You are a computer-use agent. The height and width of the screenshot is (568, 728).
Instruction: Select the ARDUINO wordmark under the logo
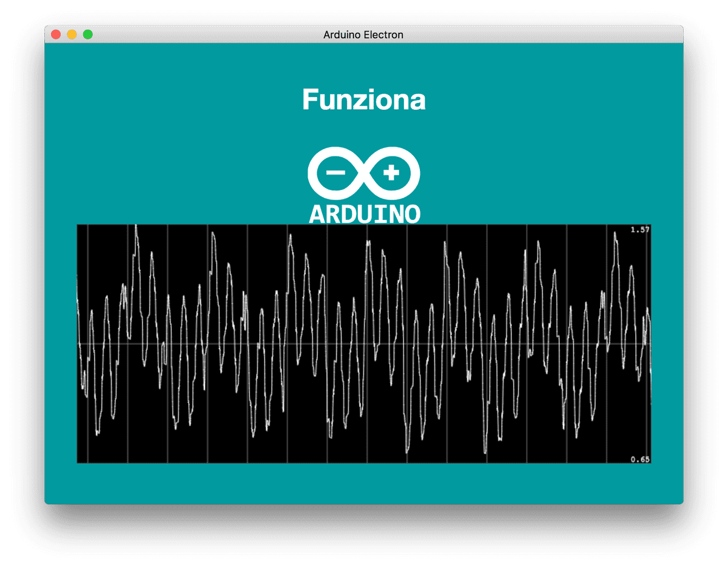pyautogui.click(x=364, y=214)
